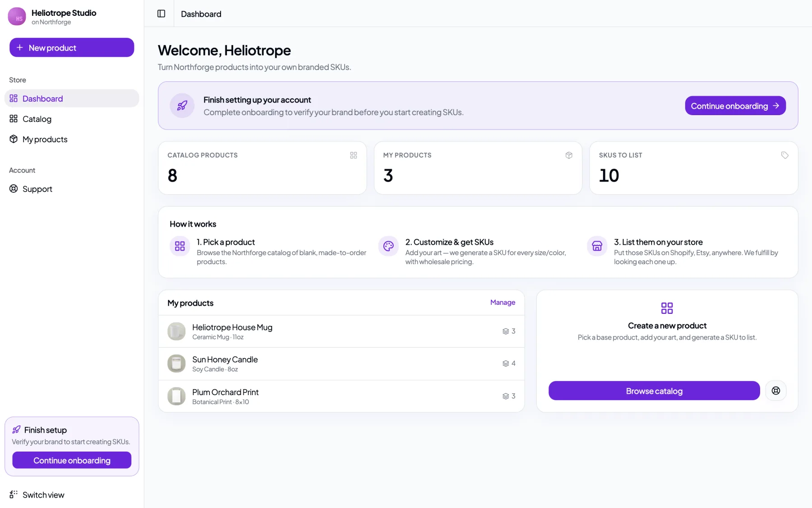
Task: Click the Browse catalog button
Action: (x=654, y=391)
